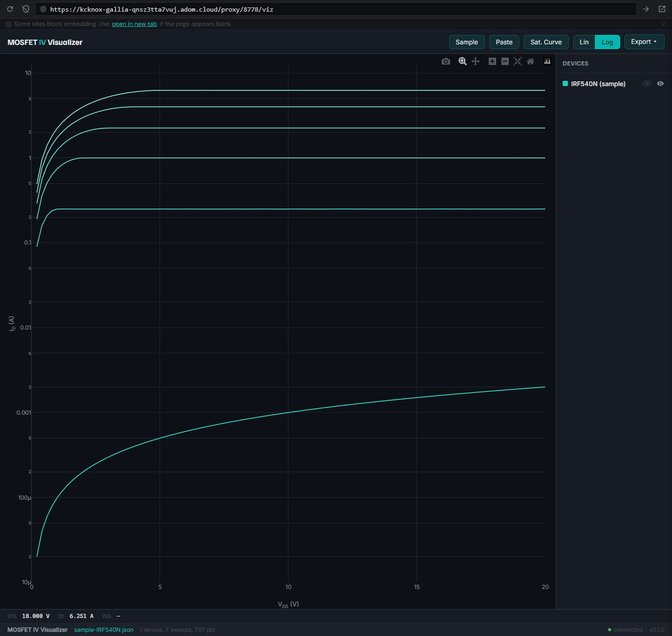Image resolution: width=672 pixels, height=636 pixels.
Task: Toggle the Sat. Curve overlay
Action: click(x=546, y=42)
